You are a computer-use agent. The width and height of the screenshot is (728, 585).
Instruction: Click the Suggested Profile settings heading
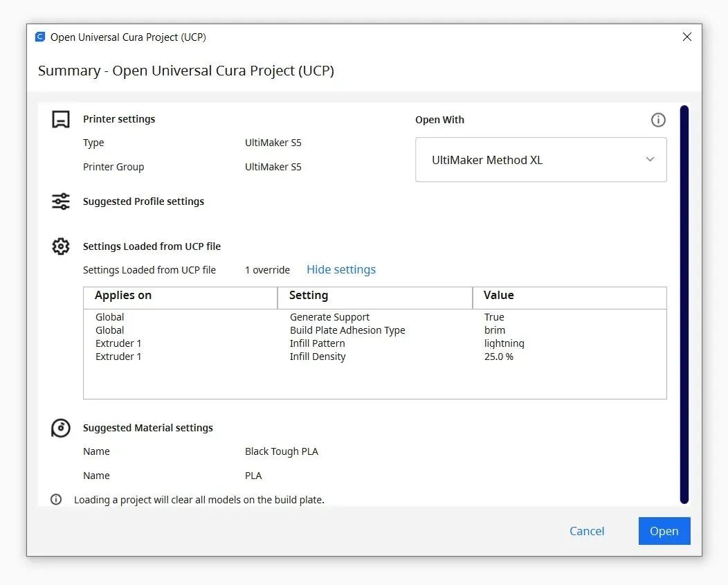pos(143,201)
